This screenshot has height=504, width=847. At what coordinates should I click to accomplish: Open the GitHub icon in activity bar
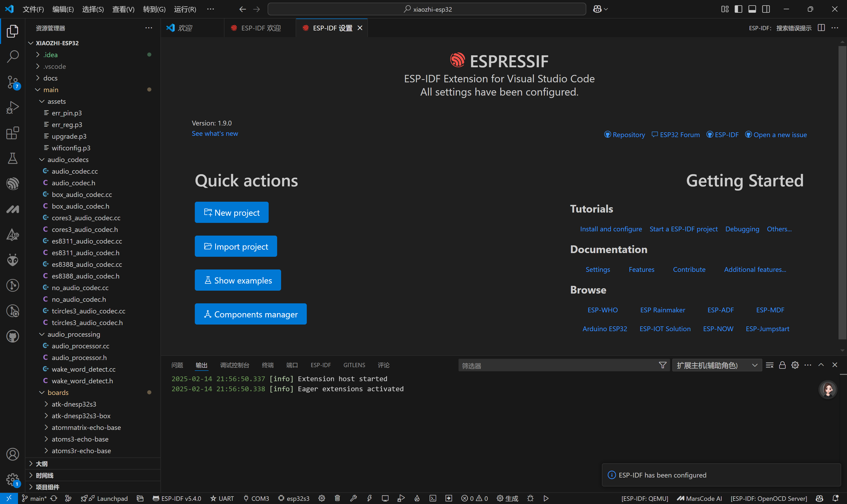pos(12,336)
